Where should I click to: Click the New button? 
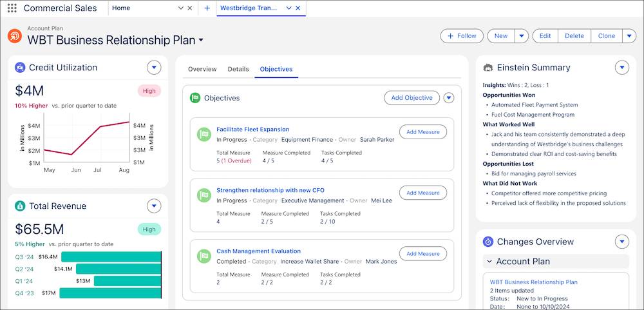[x=500, y=36]
